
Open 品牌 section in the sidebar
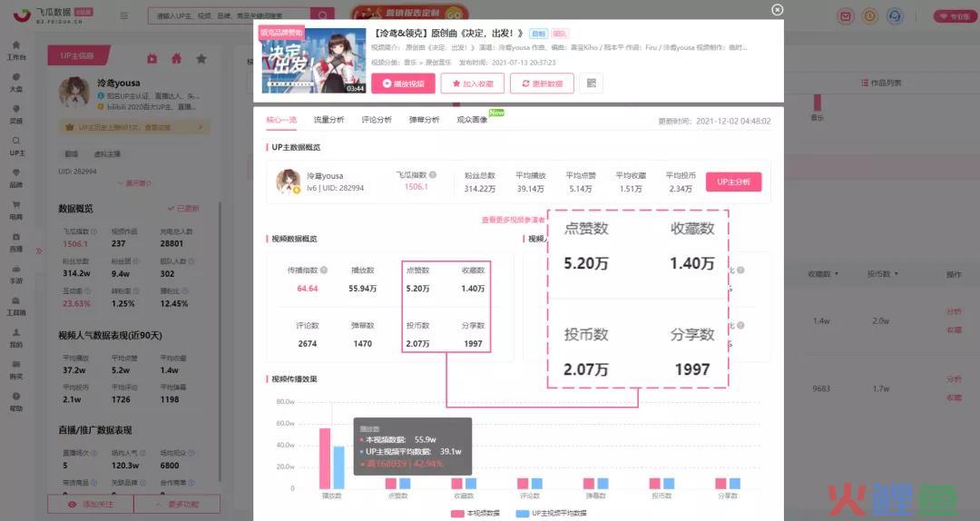pyautogui.click(x=16, y=178)
